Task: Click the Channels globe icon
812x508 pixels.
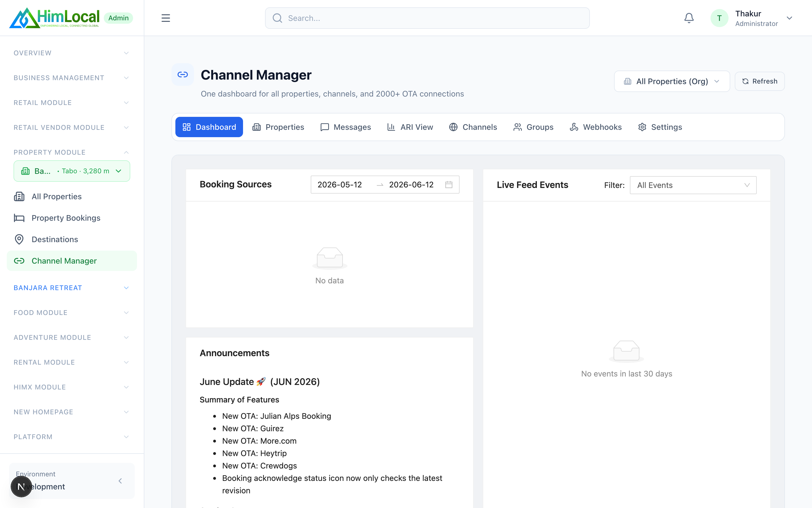Action: point(453,127)
